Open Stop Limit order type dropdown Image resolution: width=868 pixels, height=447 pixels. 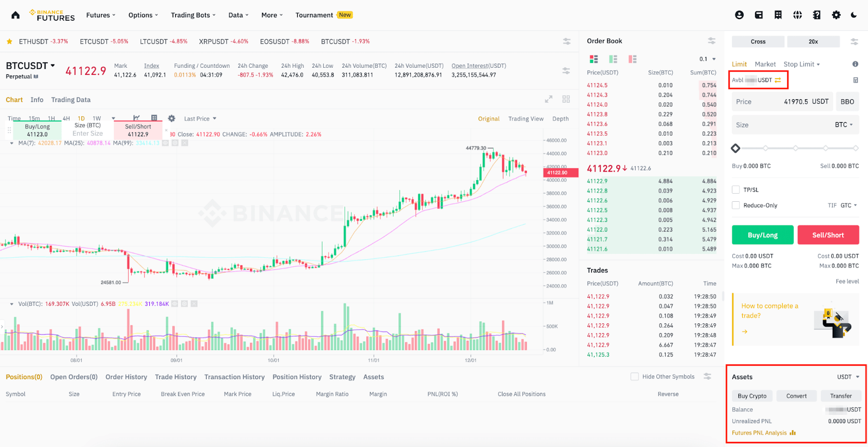coord(802,64)
